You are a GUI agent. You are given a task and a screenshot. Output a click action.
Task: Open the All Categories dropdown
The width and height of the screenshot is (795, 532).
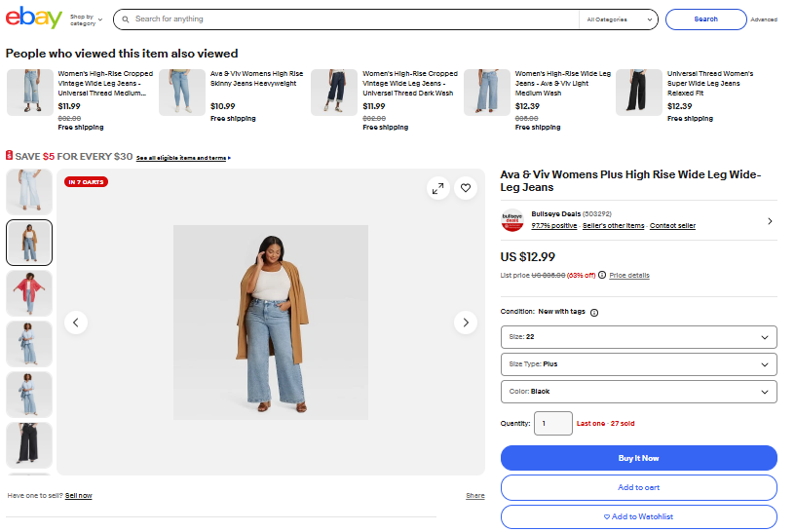[x=619, y=19]
